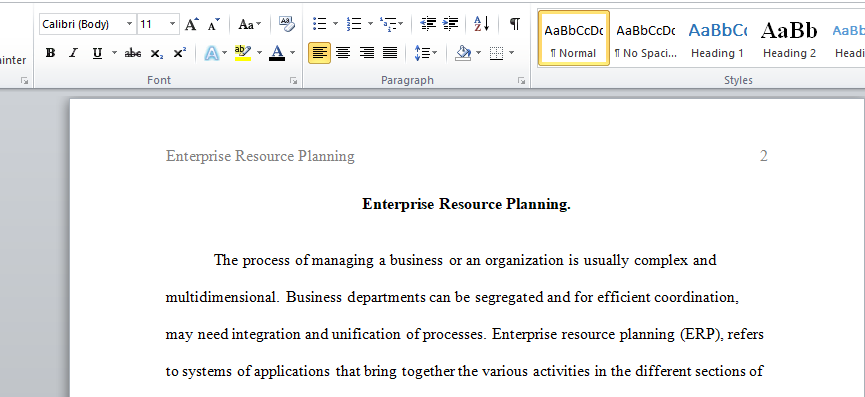The height and width of the screenshot is (397, 865).
Task: Click the Shrink Font icon
Action: pyautogui.click(x=213, y=24)
